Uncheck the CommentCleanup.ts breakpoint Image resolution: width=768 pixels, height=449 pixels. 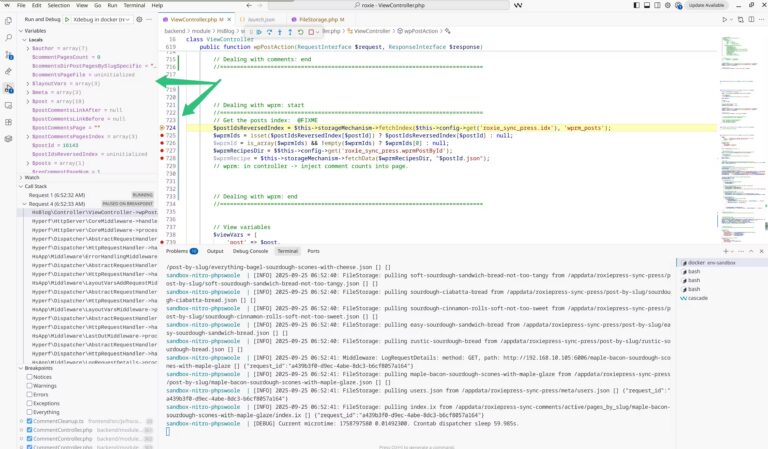[29, 421]
